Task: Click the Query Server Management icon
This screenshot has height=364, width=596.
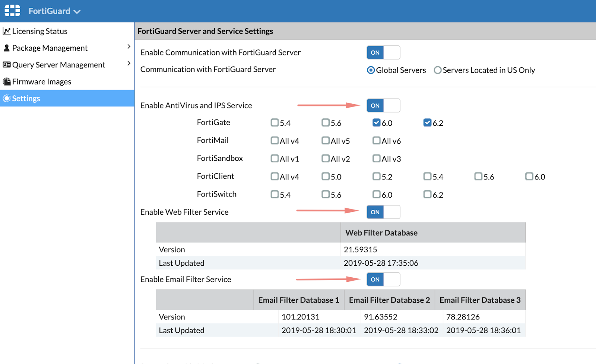Action: pos(7,65)
